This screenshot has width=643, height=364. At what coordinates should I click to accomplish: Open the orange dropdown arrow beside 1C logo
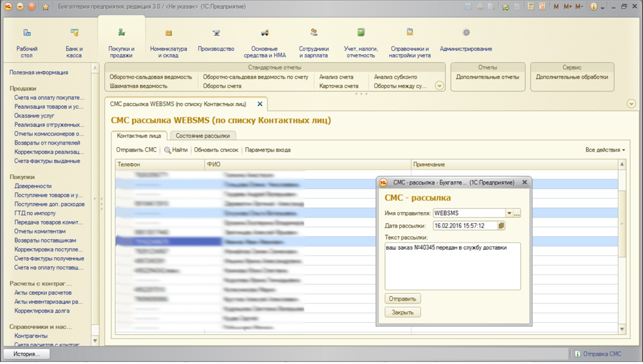point(20,6)
